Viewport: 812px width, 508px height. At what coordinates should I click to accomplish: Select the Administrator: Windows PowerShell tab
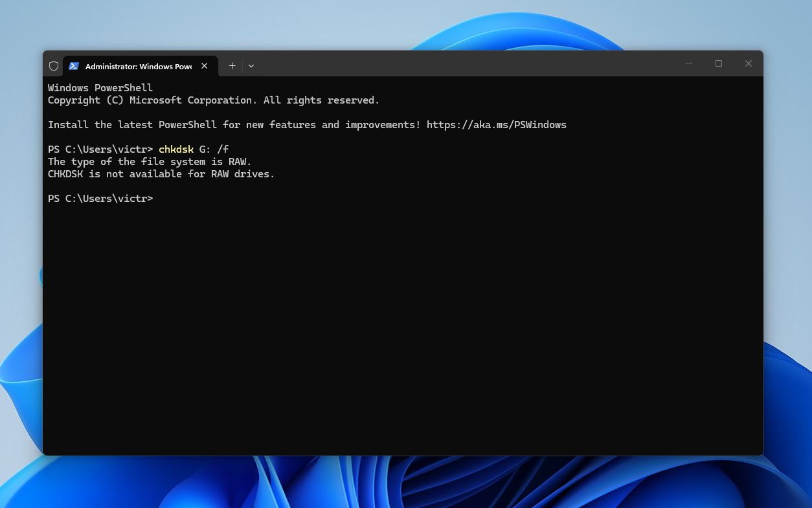[140, 66]
